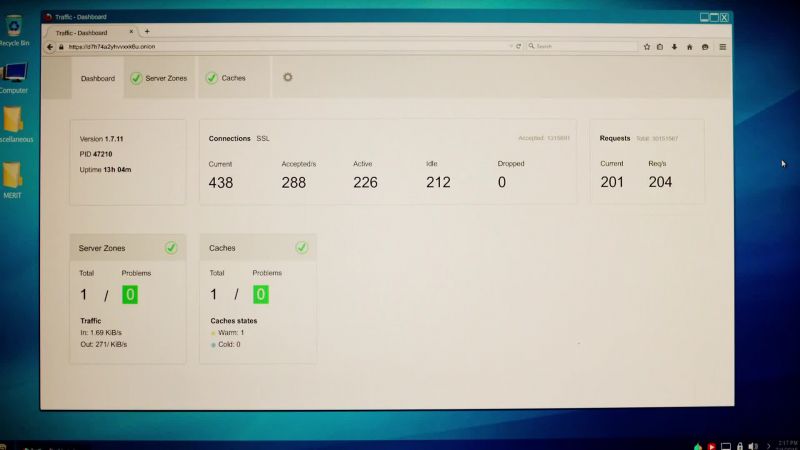Click the current requests value 201
Viewport: 800px width, 450px height.
click(612, 182)
